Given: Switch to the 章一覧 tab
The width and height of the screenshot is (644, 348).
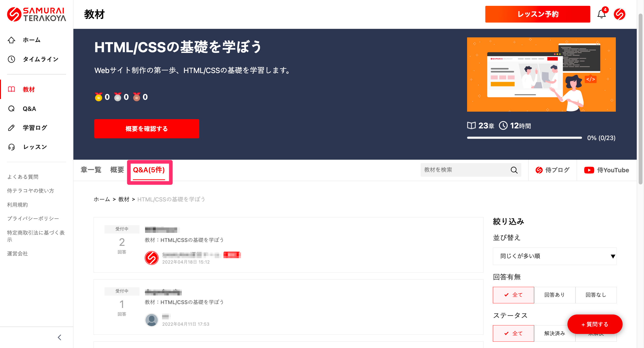Looking at the screenshot, I should point(91,170).
